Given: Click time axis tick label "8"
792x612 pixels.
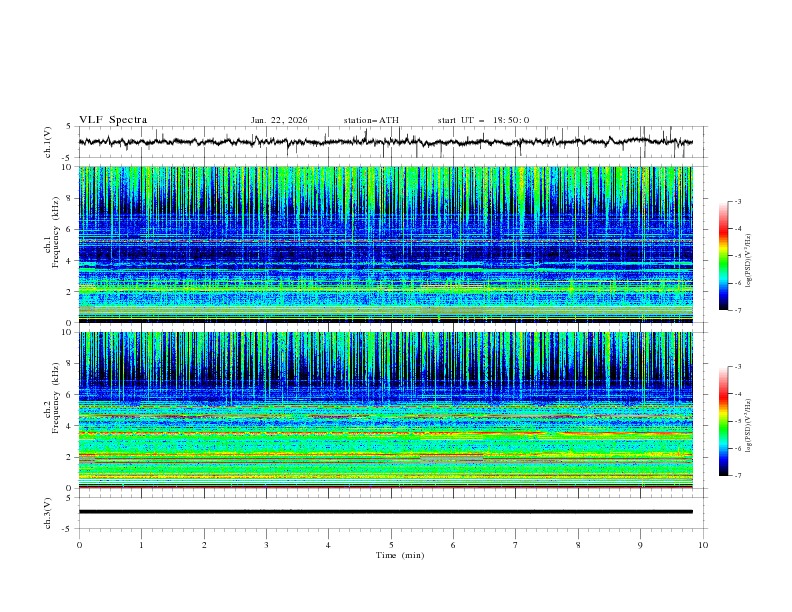Looking at the screenshot, I should point(578,545).
